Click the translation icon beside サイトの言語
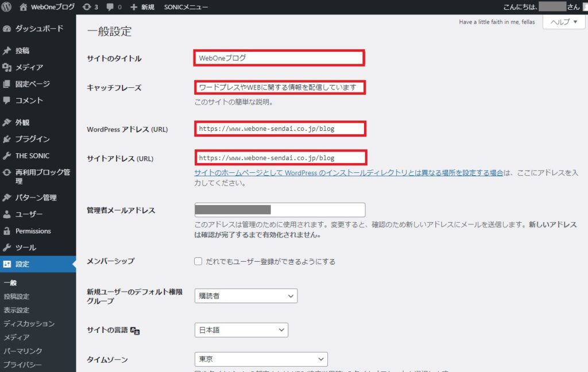588x372 pixels. point(135,331)
